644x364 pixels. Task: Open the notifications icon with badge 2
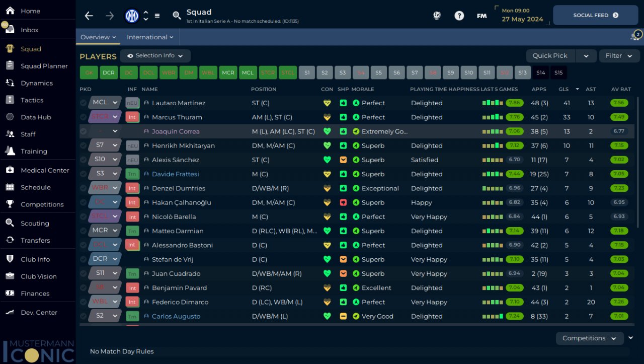pyautogui.click(x=635, y=37)
